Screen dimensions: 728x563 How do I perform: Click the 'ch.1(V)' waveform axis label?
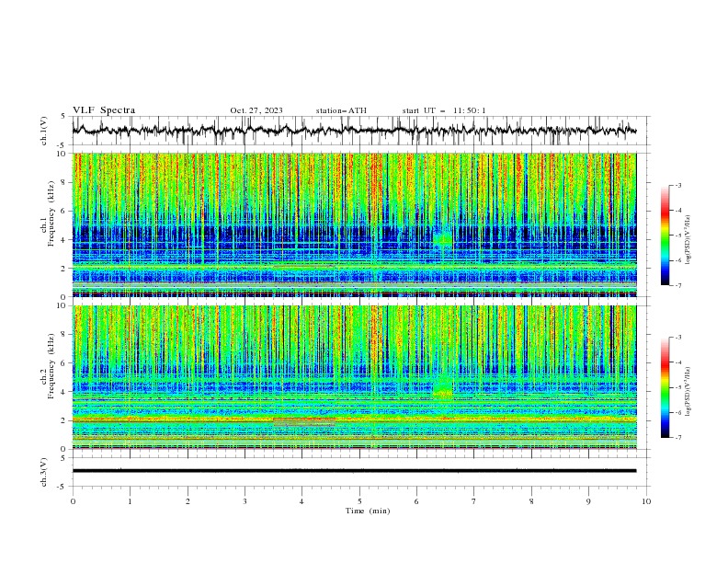tap(44, 131)
